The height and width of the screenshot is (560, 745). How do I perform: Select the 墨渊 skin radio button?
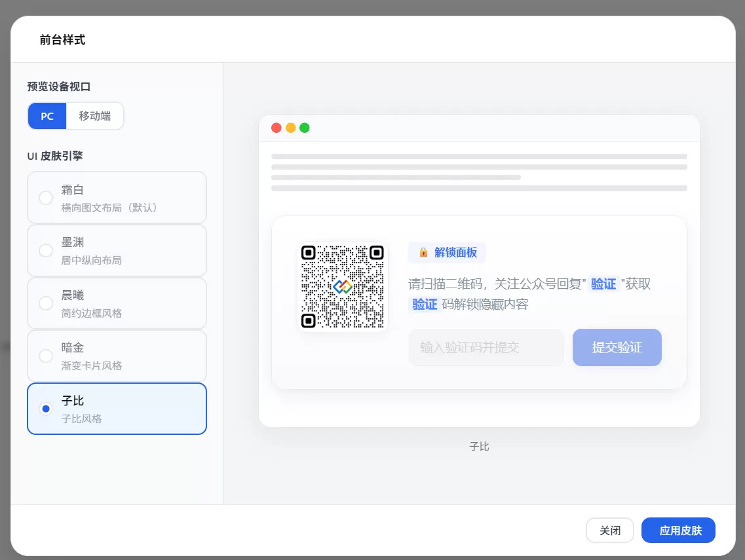(x=46, y=250)
